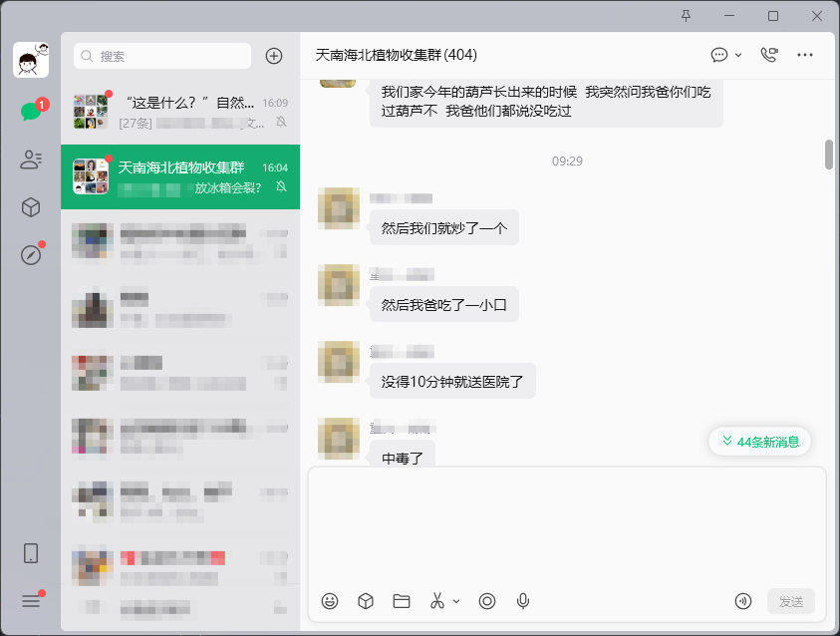This screenshot has height=636, width=840.
Task: Select the 天南海北植物收集群 conversation in list
Action: (180, 176)
